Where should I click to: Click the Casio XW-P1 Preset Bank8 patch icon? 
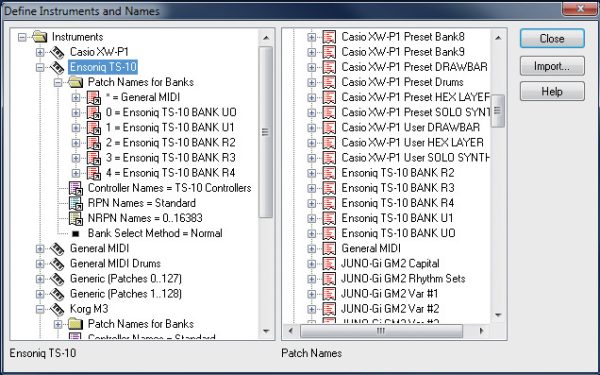[x=329, y=37]
